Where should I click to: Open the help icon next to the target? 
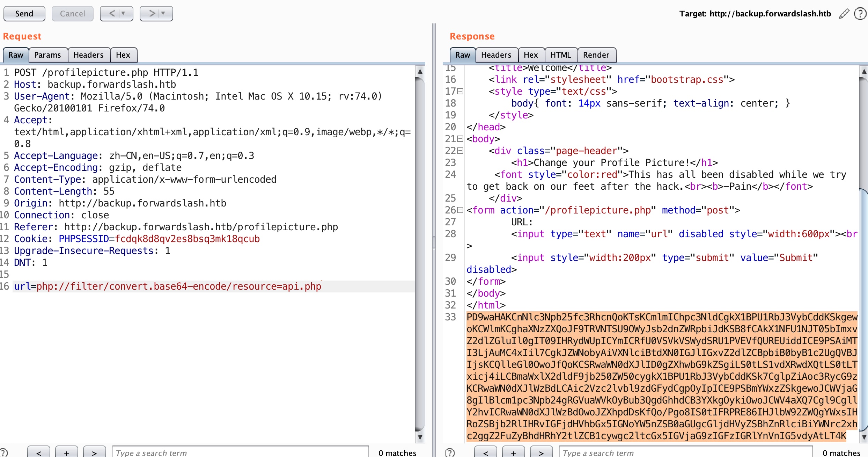(x=860, y=14)
